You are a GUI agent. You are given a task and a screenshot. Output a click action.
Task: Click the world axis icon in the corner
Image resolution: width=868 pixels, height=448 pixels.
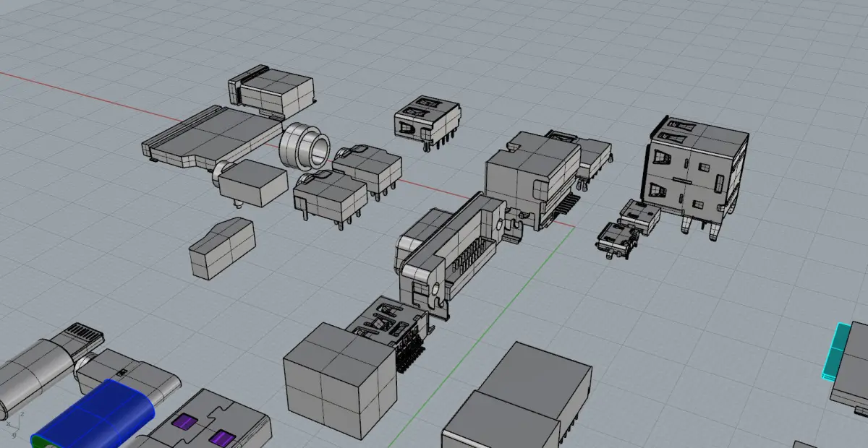coord(13,425)
